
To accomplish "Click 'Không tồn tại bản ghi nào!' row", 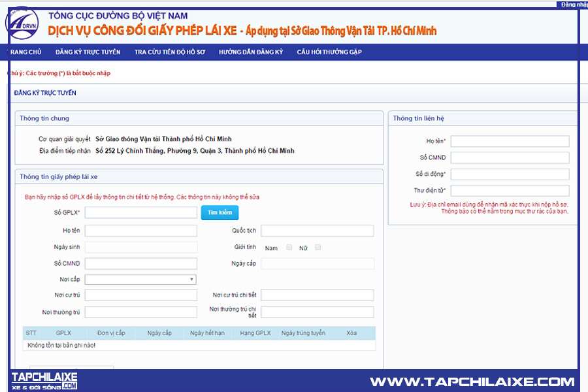I will tap(199, 346).
